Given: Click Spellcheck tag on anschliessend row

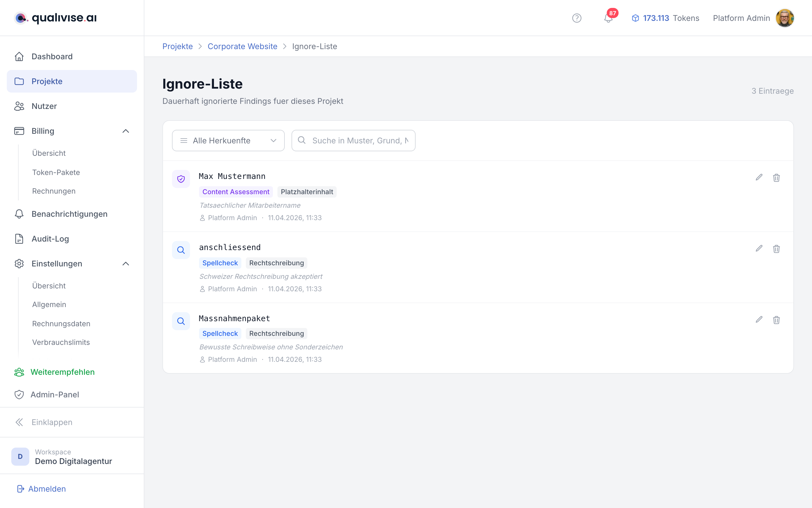Looking at the screenshot, I should 220,263.
